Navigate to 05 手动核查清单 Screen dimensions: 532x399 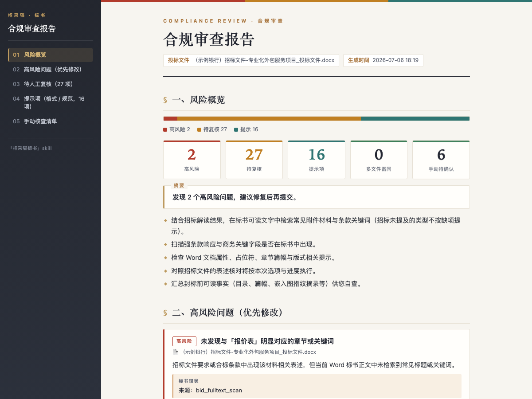pyautogui.click(x=51, y=121)
